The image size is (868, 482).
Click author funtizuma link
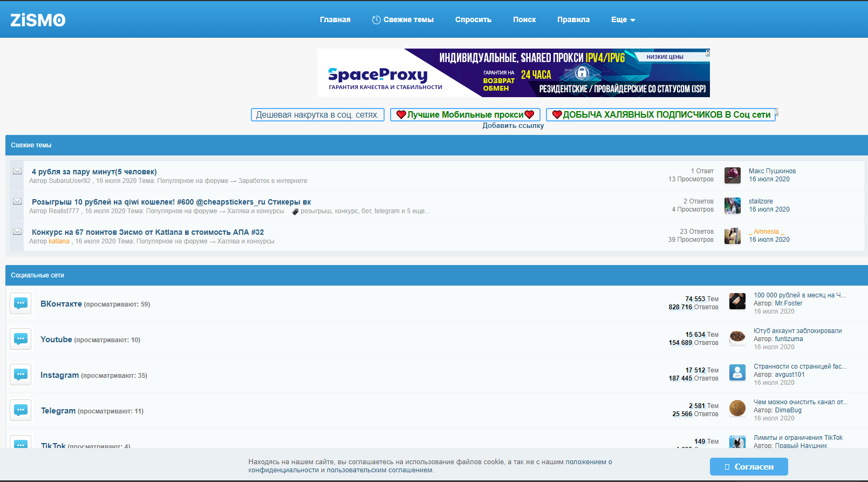coord(789,339)
